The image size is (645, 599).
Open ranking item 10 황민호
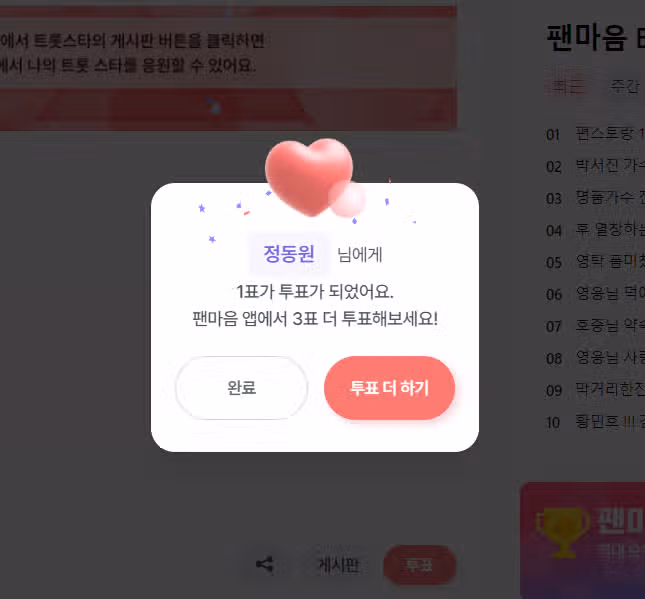pyautogui.click(x=595, y=422)
